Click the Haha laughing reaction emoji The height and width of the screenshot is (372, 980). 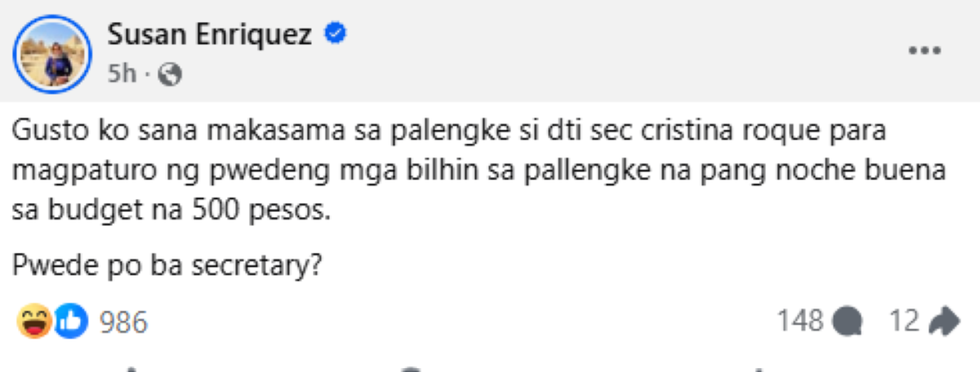tap(33, 321)
